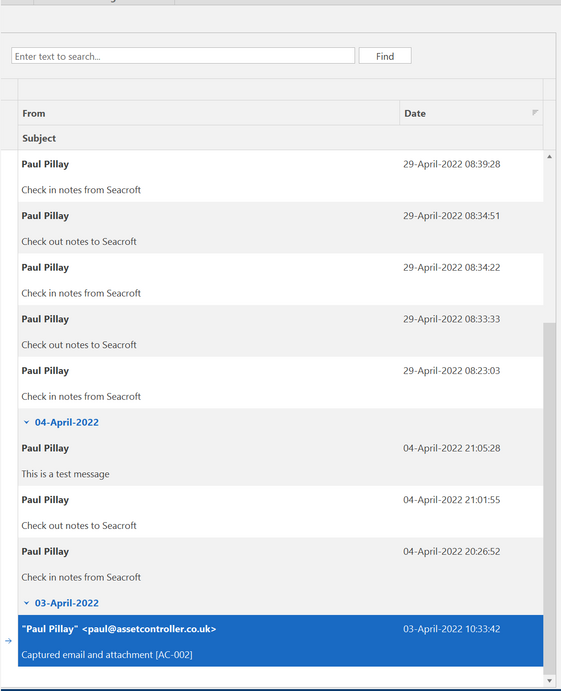Sort by the Date column header

(471, 113)
